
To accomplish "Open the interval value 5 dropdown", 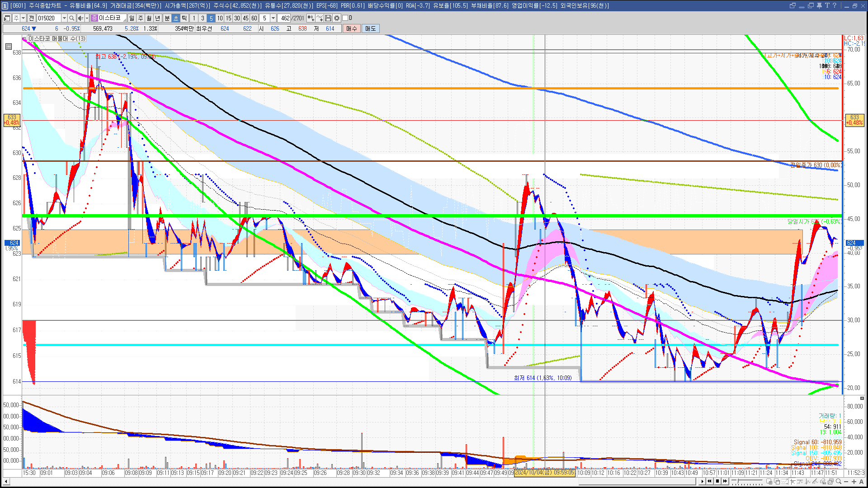I will 273,18.
